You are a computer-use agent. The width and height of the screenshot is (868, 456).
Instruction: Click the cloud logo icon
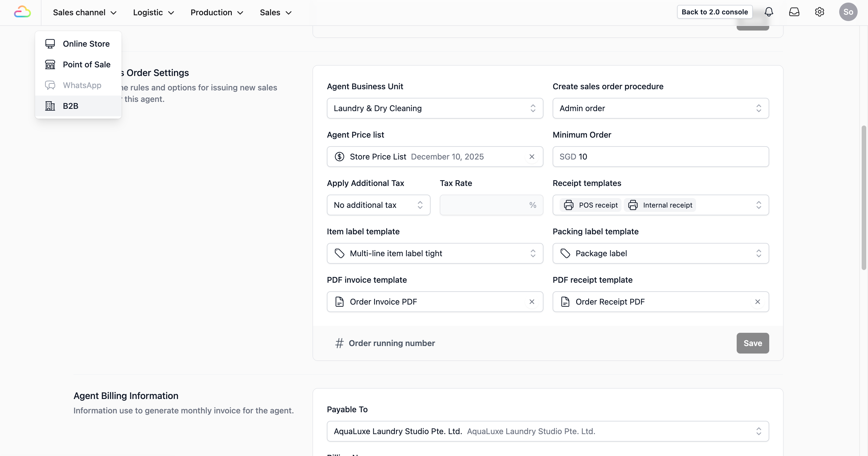pos(22,12)
